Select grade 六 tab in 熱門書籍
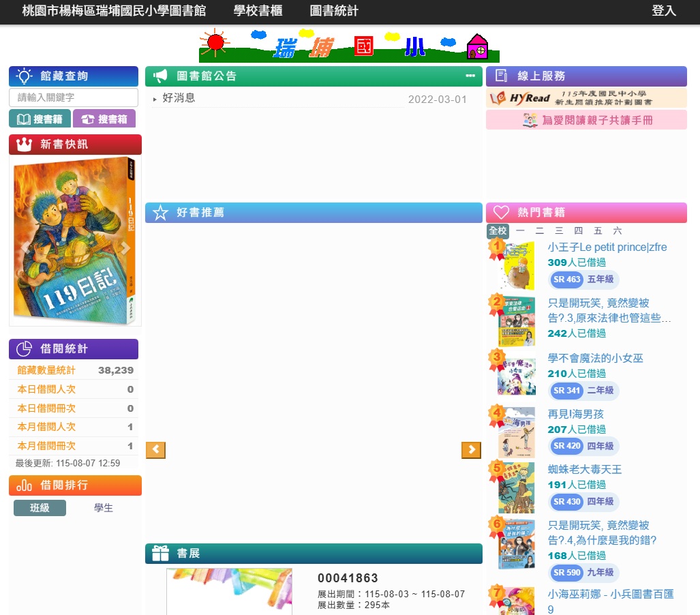This screenshot has height=615, width=700. 618,231
